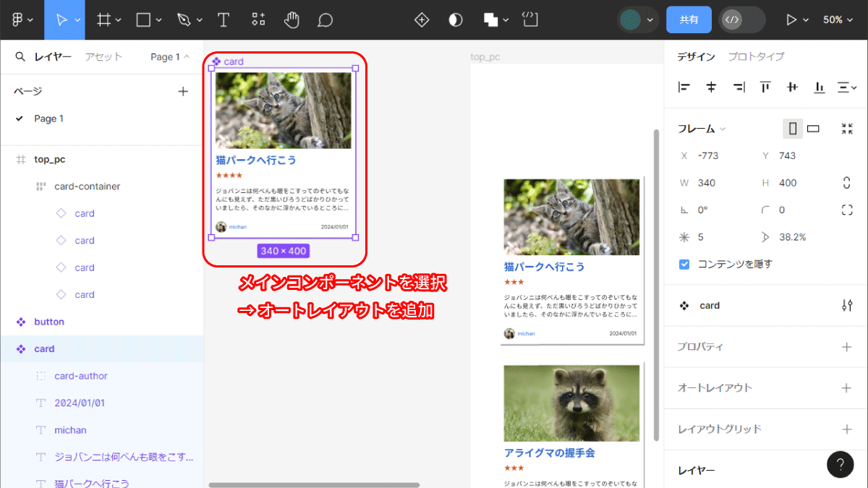Screen dimensions: 868x488
Task: Switch to プロトタイプ tab
Action: click(756, 56)
